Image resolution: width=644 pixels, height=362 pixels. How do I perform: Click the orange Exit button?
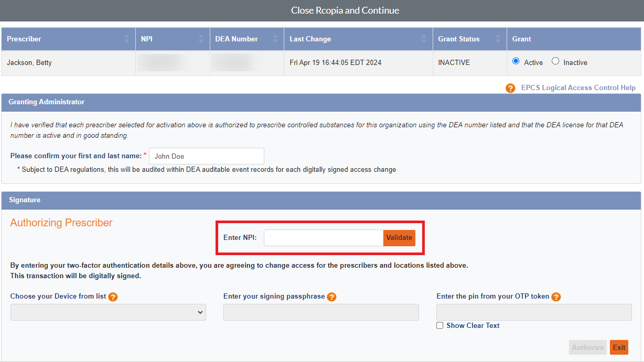(x=619, y=347)
